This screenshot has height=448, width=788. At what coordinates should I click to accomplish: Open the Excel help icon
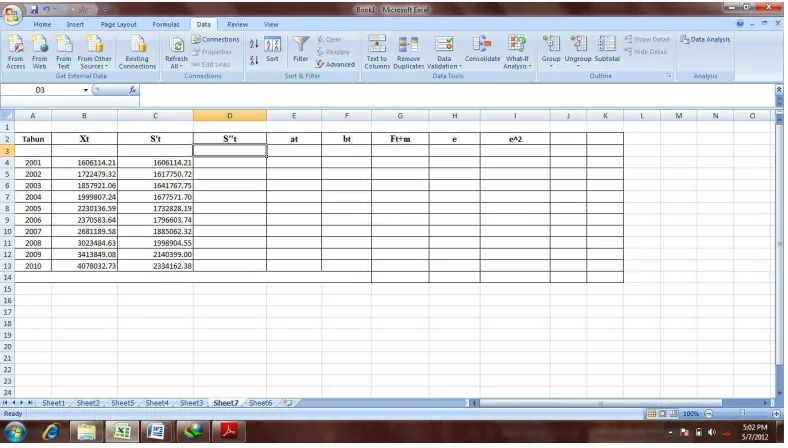pos(739,24)
